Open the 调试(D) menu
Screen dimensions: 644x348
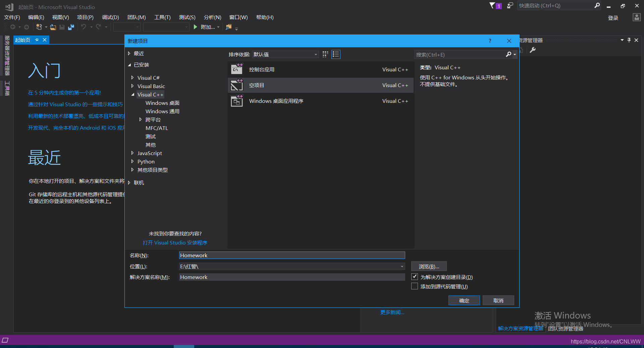click(110, 17)
